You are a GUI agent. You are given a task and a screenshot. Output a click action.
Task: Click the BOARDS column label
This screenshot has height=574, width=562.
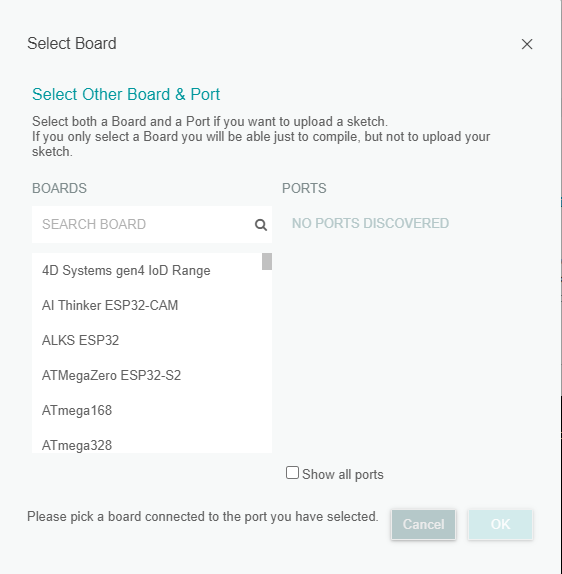click(59, 188)
